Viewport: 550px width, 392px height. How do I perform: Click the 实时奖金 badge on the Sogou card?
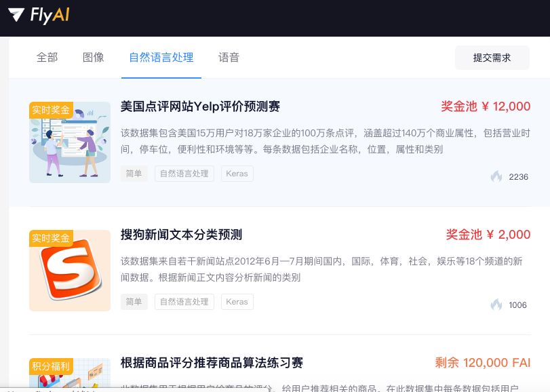[x=52, y=239]
